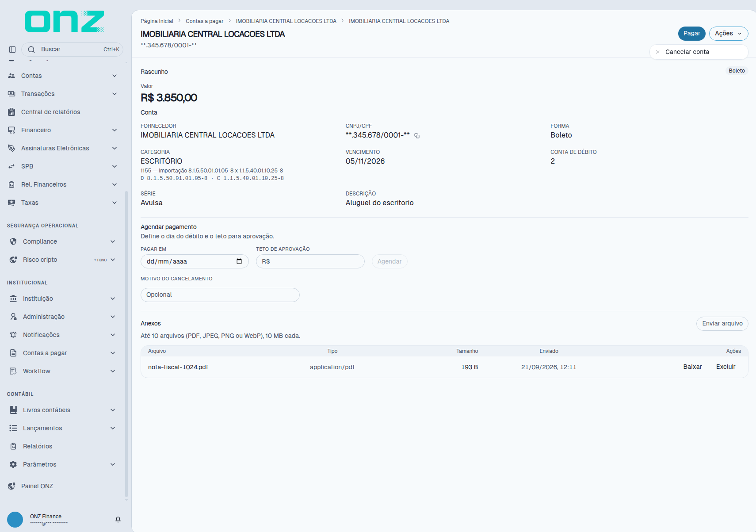Open the Ações dropdown
This screenshot has height=532, width=756.
coord(729,34)
